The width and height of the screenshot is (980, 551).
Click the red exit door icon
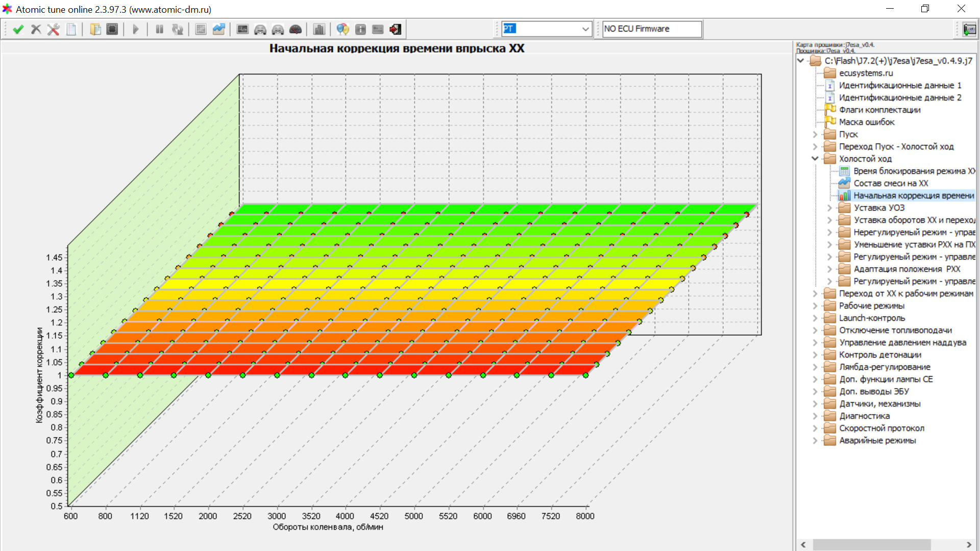click(x=396, y=29)
